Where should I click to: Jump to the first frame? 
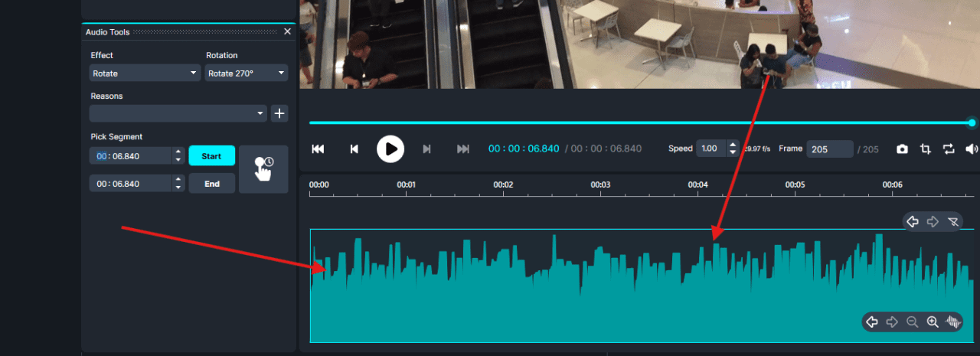318,149
